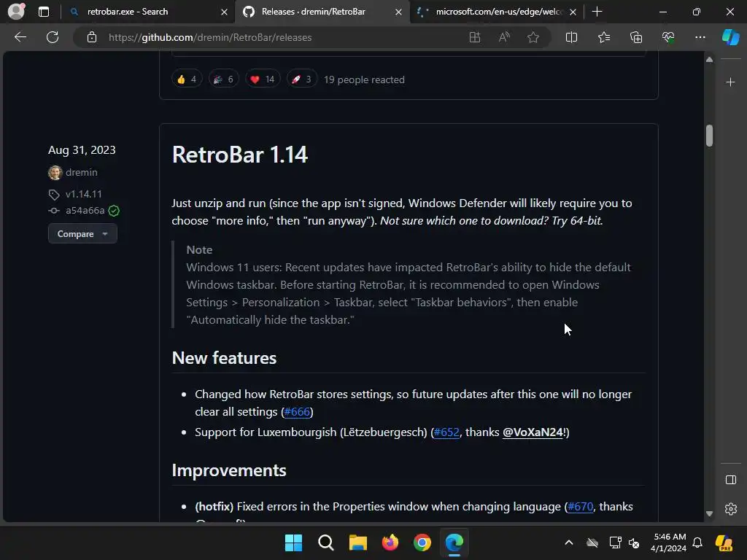Launch Firefox from the taskbar

[390, 542]
